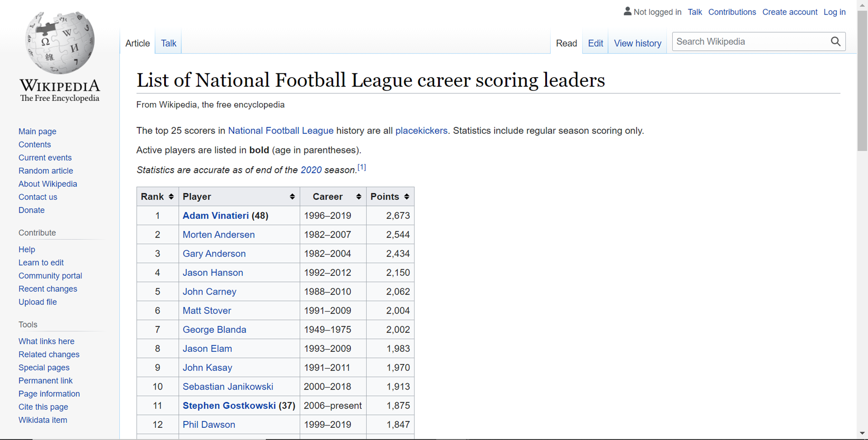Sort table by Points column arrows
Viewport: 868px width, 440px height.
407,197
